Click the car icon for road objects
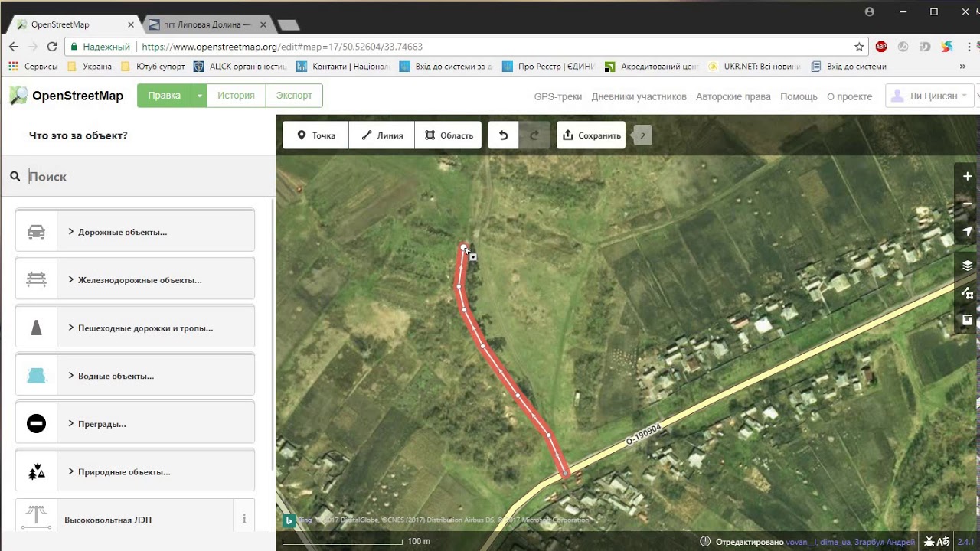This screenshot has width=980, height=551. point(36,232)
